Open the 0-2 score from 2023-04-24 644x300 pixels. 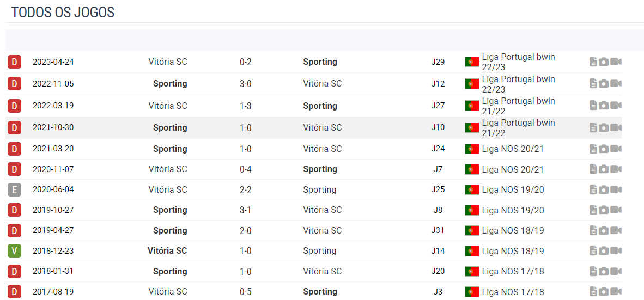tap(246, 63)
